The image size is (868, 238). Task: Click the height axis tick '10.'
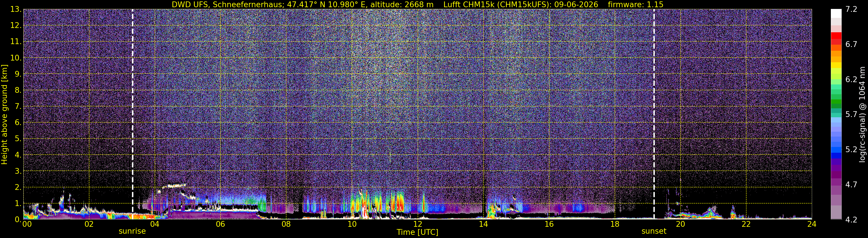tap(16, 58)
